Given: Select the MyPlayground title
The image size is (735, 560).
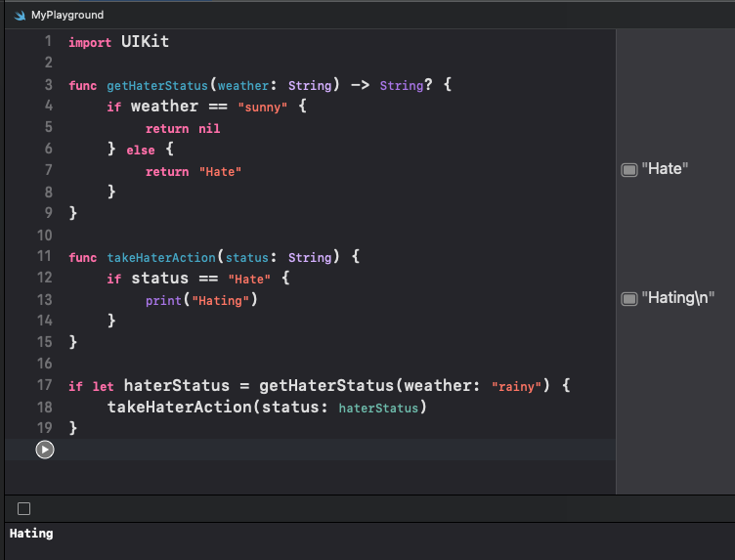Looking at the screenshot, I should [x=67, y=15].
